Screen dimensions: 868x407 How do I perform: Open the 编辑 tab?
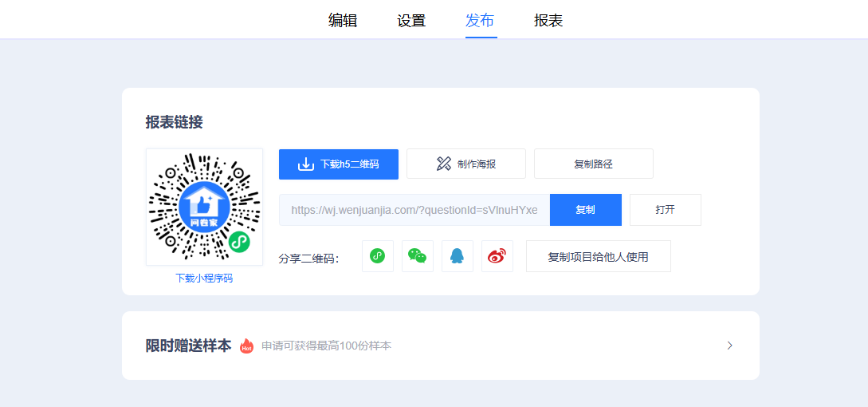[343, 21]
